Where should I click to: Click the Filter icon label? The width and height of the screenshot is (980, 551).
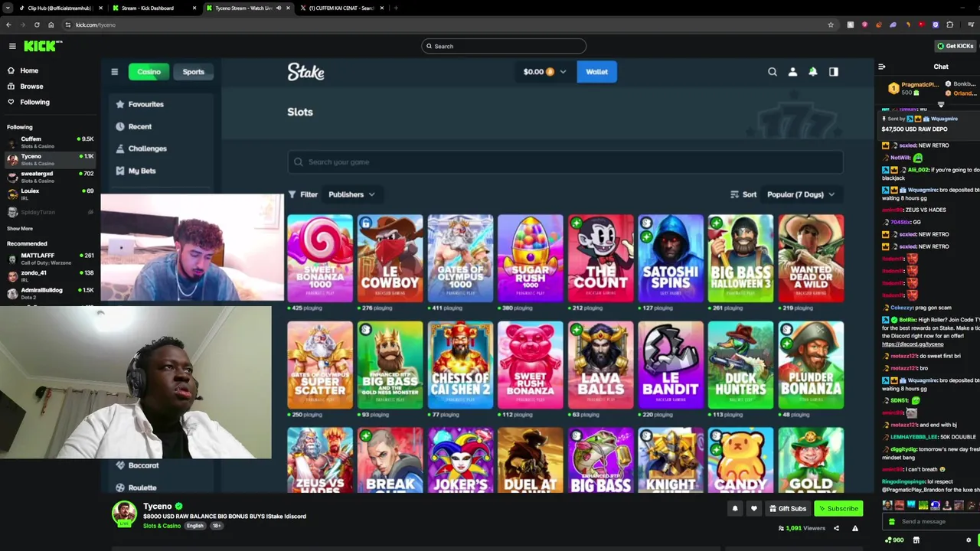303,194
